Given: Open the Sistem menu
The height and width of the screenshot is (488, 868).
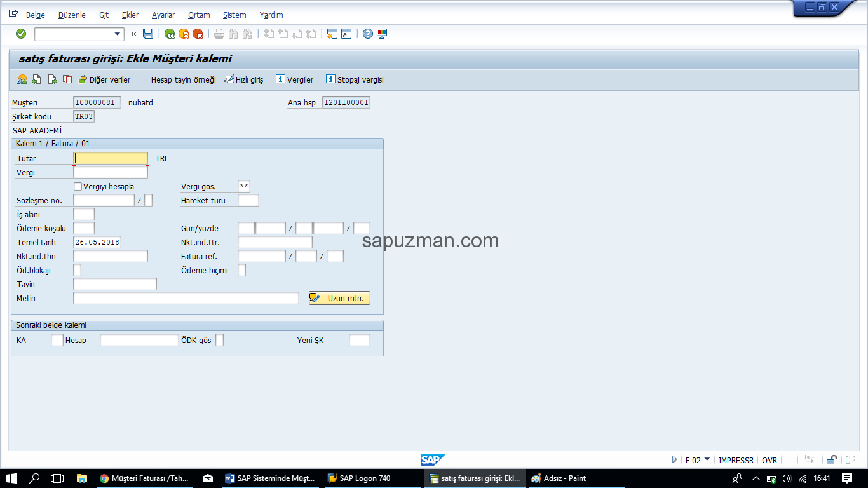Looking at the screenshot, I should click(234, 15).
